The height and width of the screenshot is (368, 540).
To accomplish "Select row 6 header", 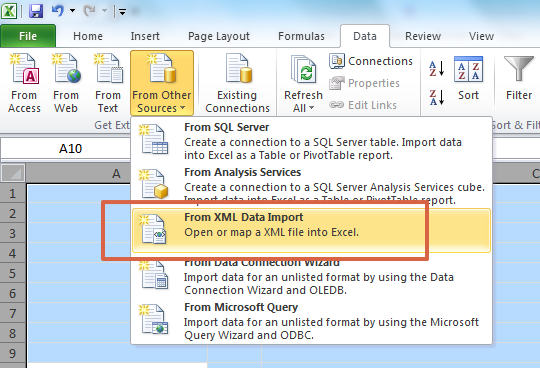I will 13,293.
